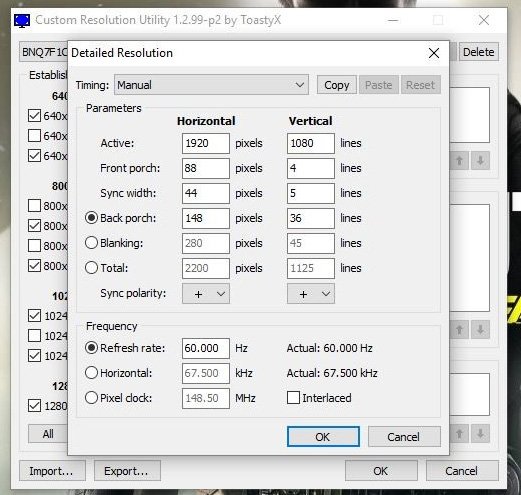The width and height of the screenshot is (521, 495).
Task: Open horizontal Sync polarity dropdown
Action: tap(206, 294)
